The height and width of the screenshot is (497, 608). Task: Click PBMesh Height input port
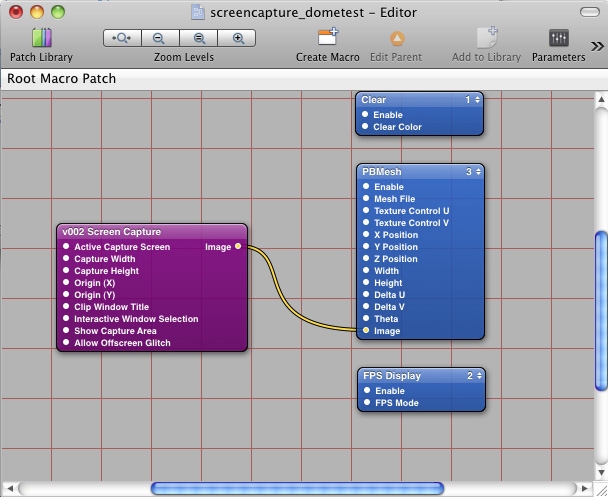pos(366,283)
